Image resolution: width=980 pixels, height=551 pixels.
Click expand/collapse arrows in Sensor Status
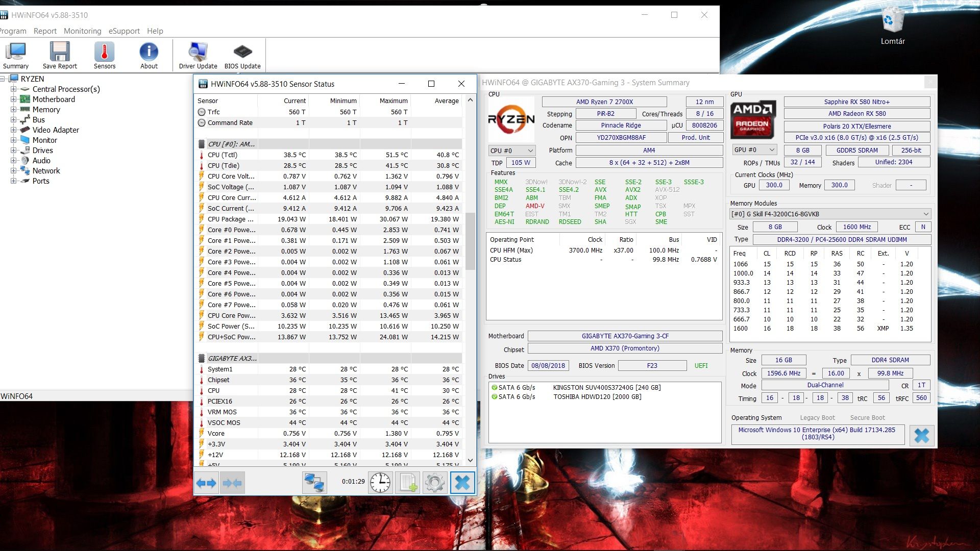point(206,483)
